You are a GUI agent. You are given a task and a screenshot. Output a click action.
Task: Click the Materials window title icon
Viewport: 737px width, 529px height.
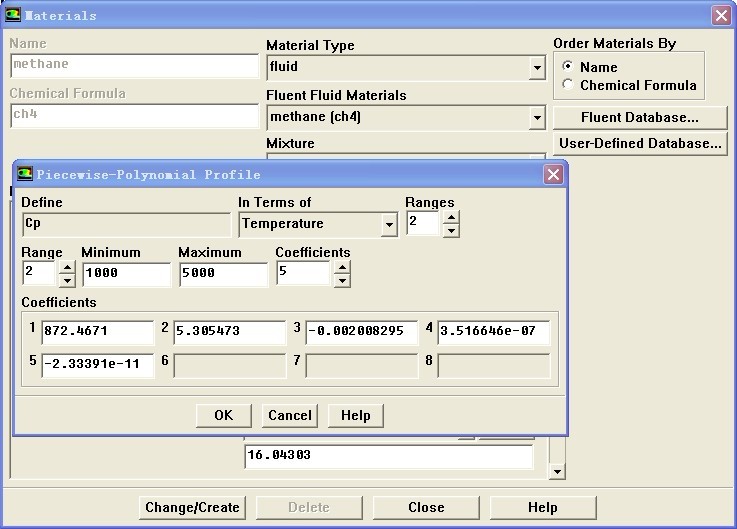pyautogui.click(x=12, y=15)
